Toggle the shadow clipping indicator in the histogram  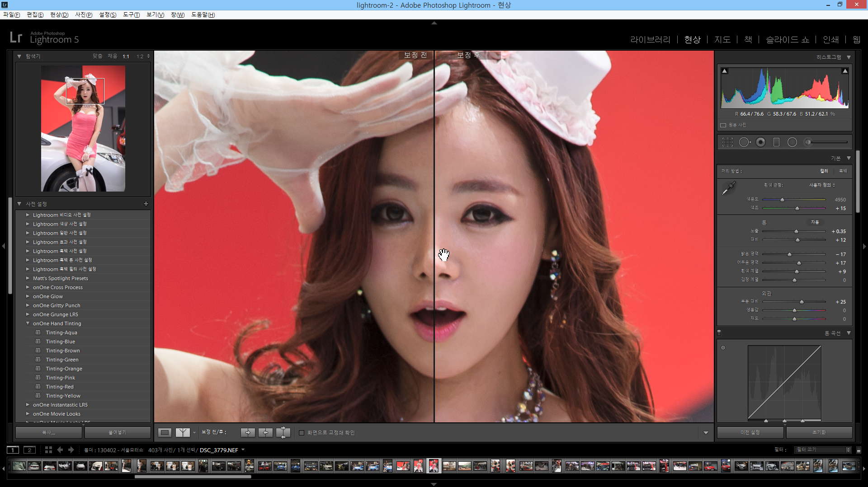[x=725, y=71]
